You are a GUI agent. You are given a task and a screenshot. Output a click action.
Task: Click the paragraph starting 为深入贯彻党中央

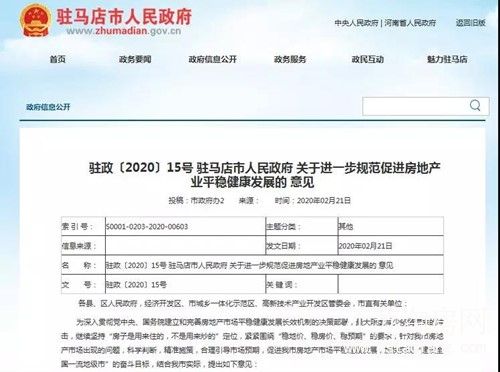click(252, 343)
